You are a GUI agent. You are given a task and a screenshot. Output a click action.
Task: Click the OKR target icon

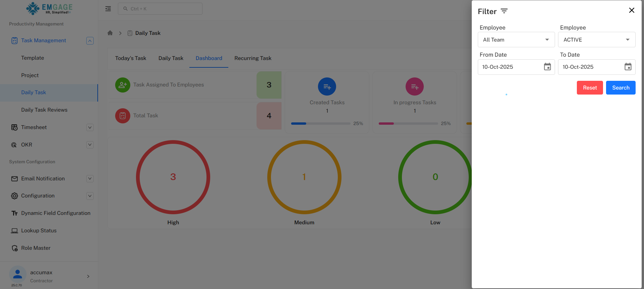coord(14,145)
